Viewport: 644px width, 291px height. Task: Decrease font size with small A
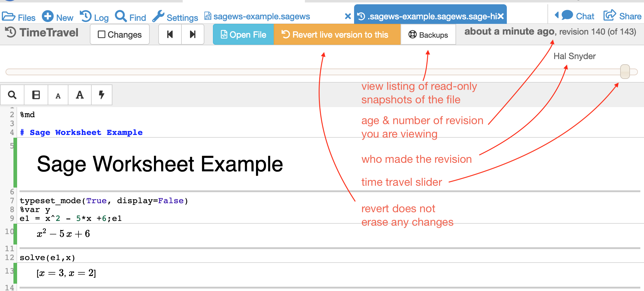[x=58, y=96]
